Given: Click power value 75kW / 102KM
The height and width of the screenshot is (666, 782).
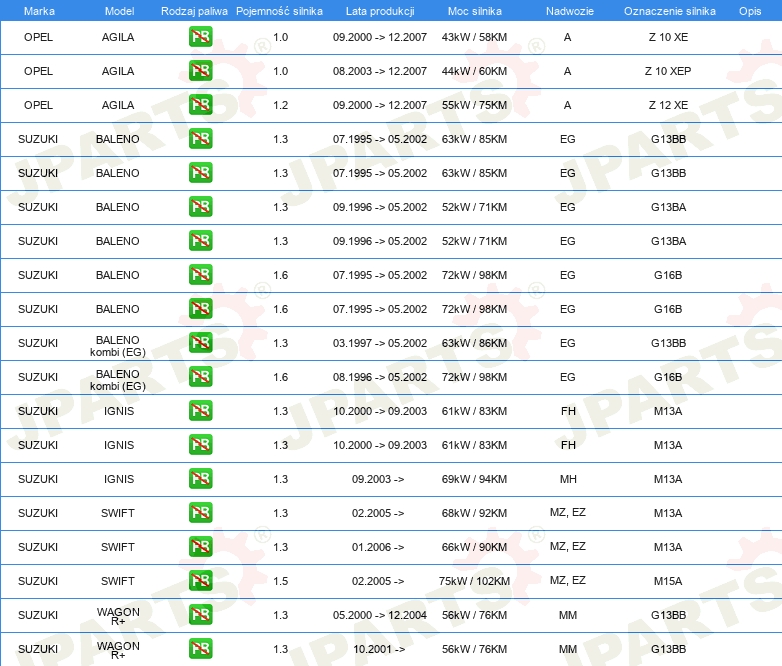Looking at the screenshot, I should coord(474,581).
